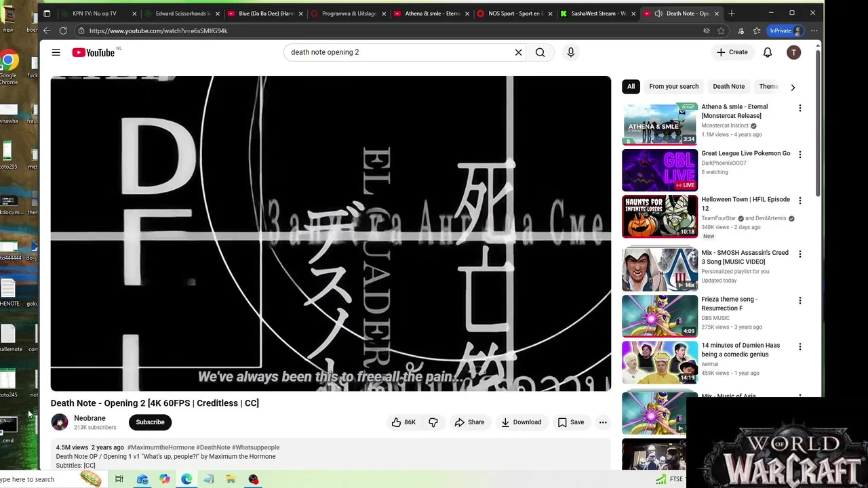Screen dimensions: 868x488
Task: Open more actions under the video
Action: (x=603, y=422)
